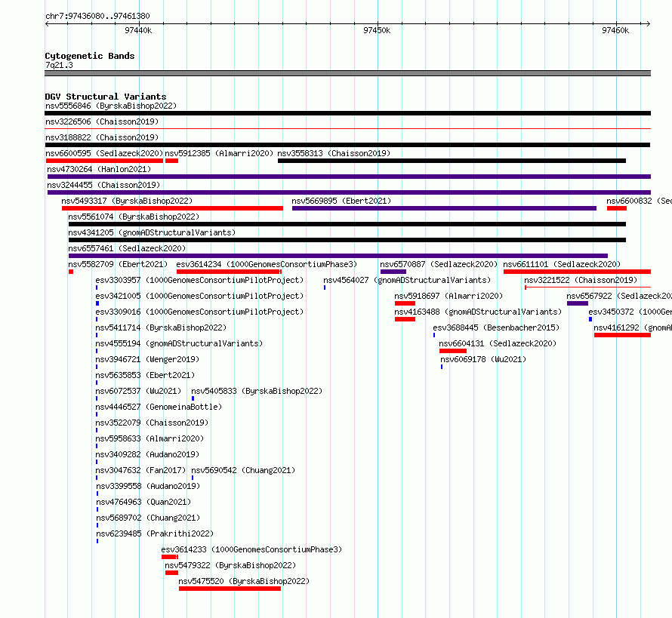
Task: Click nsv6611101 (Sedlazeck2020) label
Action: [x=562, y=264]
